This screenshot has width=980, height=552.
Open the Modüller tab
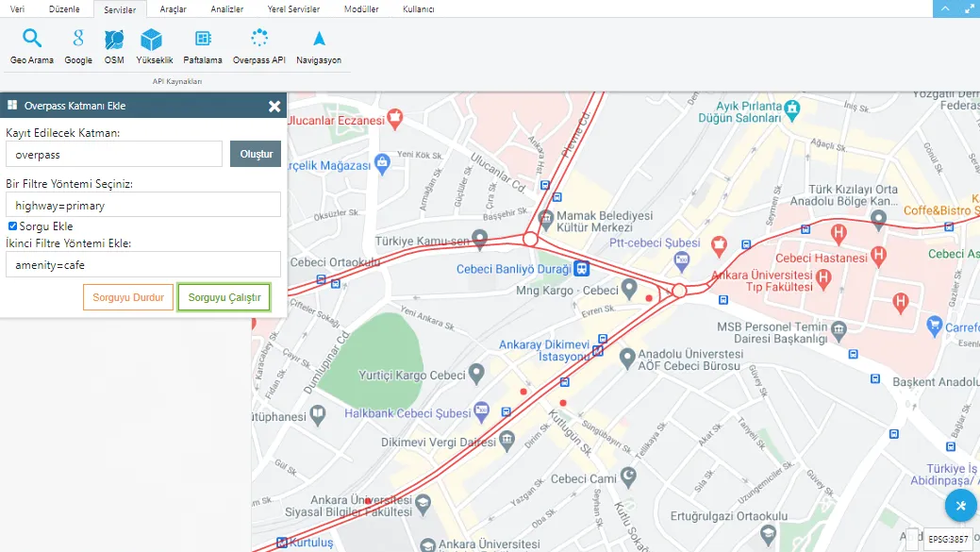coord(361,8)
